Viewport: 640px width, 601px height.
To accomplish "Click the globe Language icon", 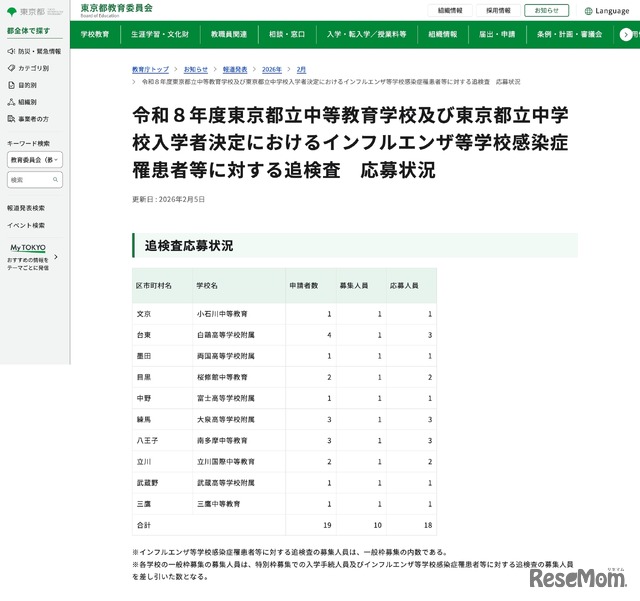I will pyautogui.click(x=588, y=11).
